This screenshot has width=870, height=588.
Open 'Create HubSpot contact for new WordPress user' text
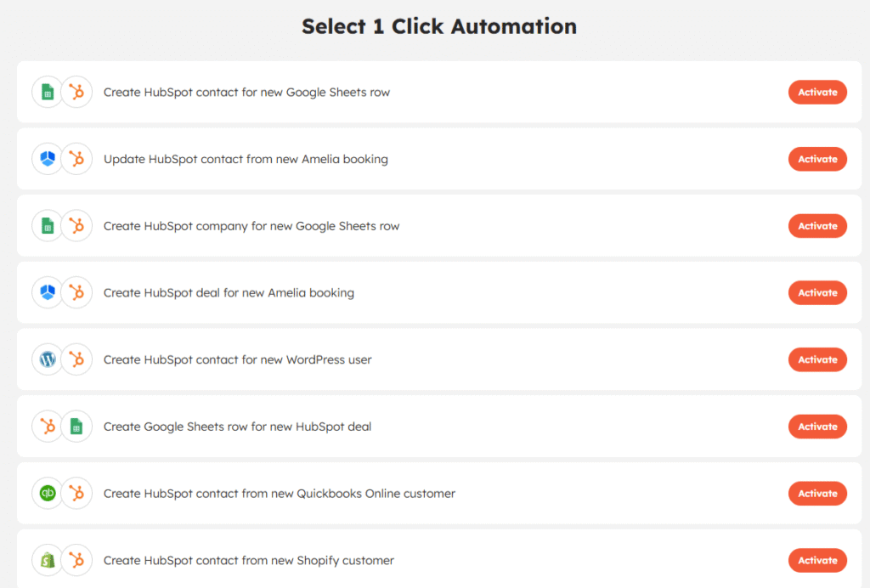click(x=237, y=359)
